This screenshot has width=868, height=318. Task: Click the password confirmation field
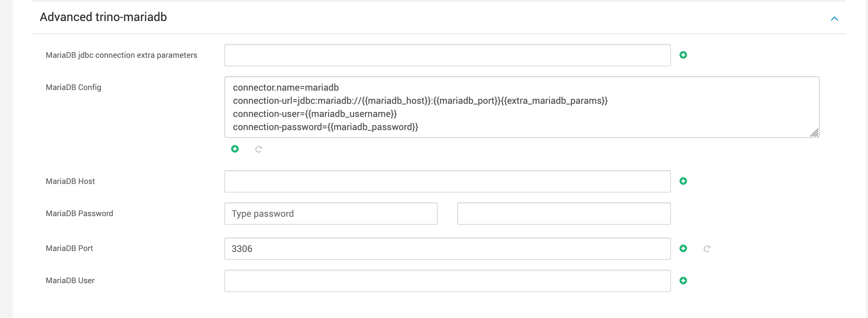click(x=564, y=214)
